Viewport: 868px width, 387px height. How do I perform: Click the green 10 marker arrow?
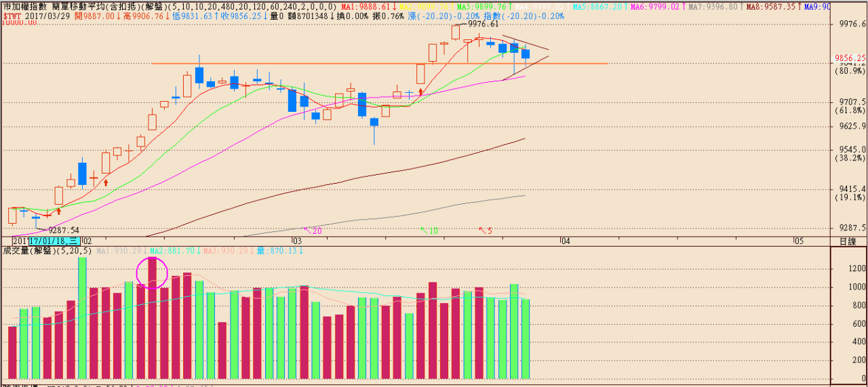click(x=429, y=231)
